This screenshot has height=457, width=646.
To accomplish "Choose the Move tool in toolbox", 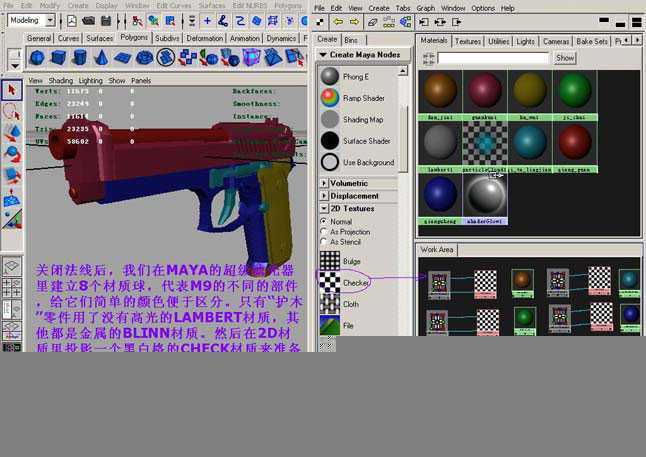I will pos(12,134).
